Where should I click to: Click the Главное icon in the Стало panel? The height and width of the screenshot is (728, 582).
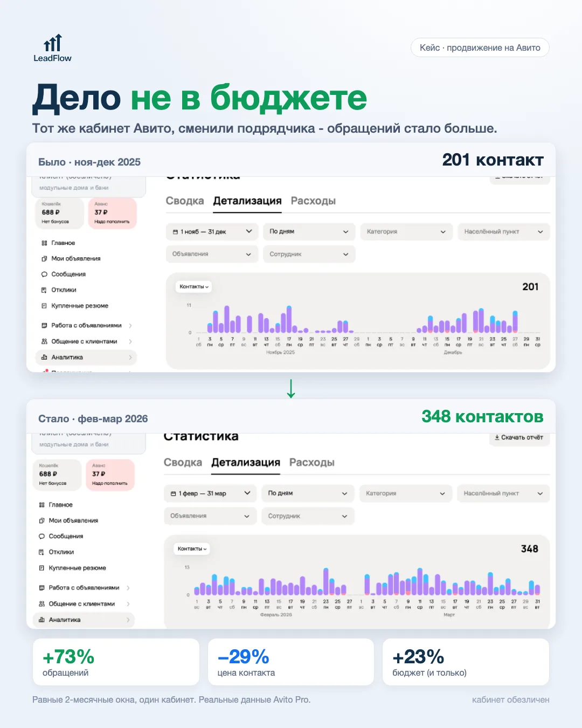(41, 505)
